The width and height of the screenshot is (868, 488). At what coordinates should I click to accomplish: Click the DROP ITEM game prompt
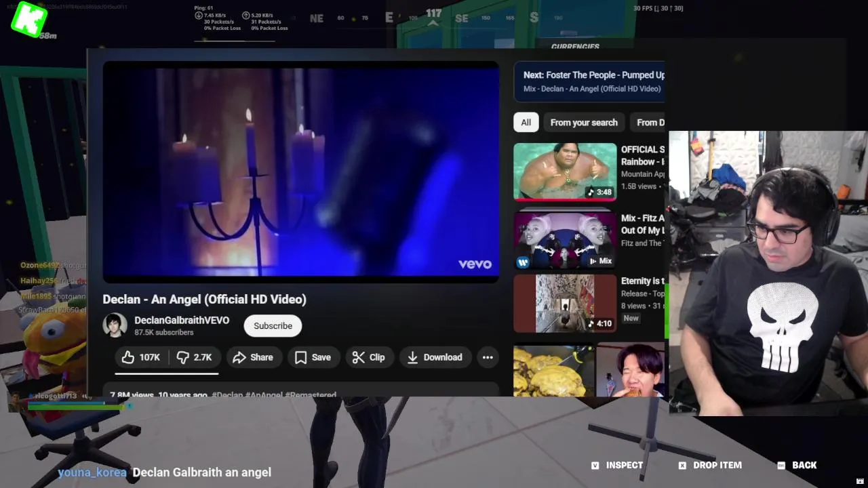pyautogui.click(x=710, y=465)
